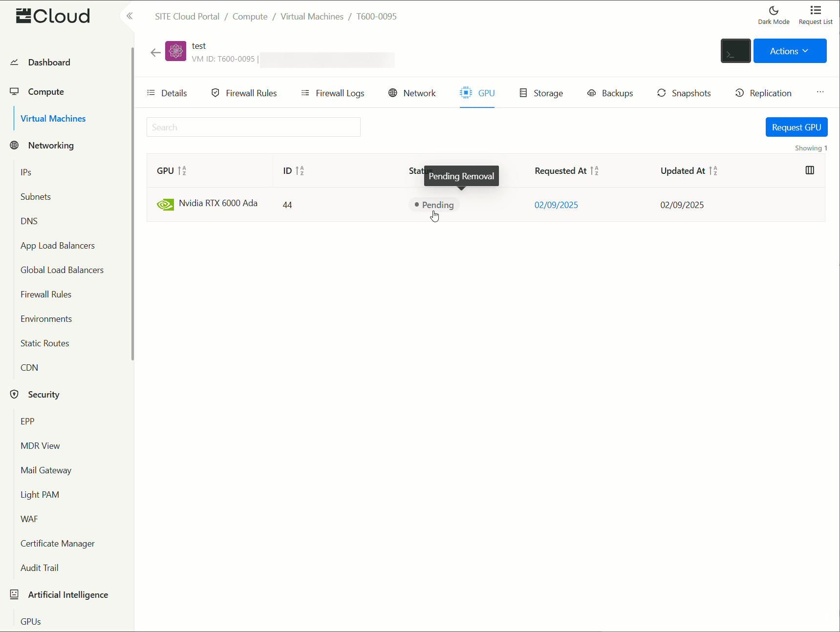Collapse the sidebar with double chevron icon
The image size is (840, 632).
[129, 16]
